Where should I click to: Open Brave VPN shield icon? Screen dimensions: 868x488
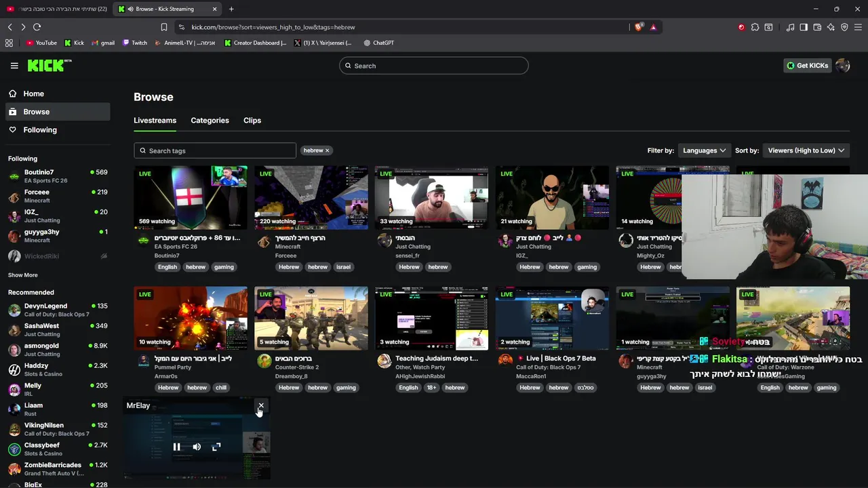[x=844, y=27]
